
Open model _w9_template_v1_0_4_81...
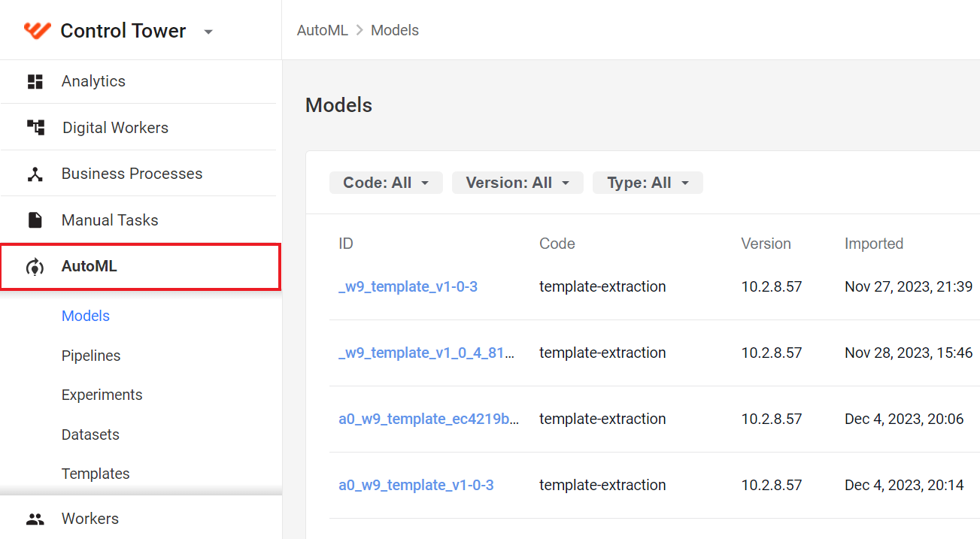pyautogui.click(x=426, y=353)
